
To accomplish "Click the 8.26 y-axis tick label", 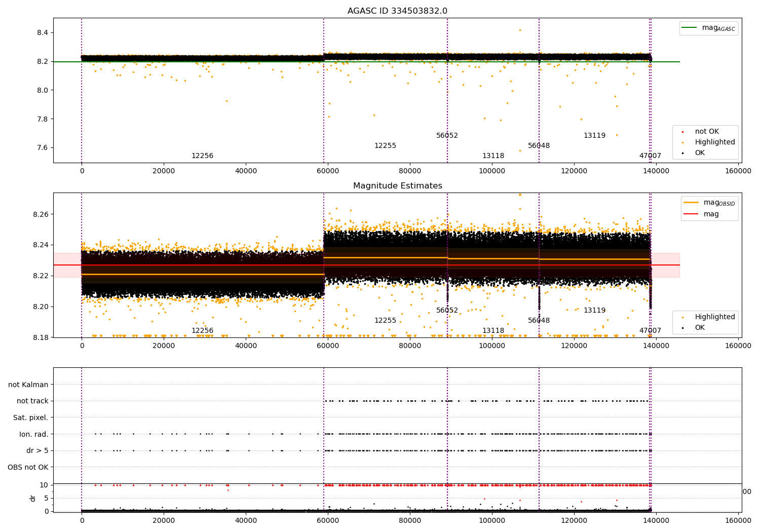I will [x=41, y=214].
